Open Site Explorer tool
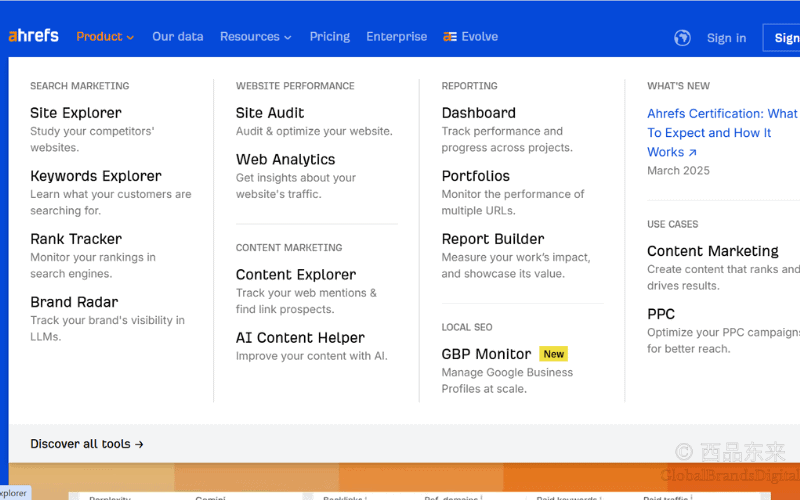The image size is (800, 500). point(76,113)
